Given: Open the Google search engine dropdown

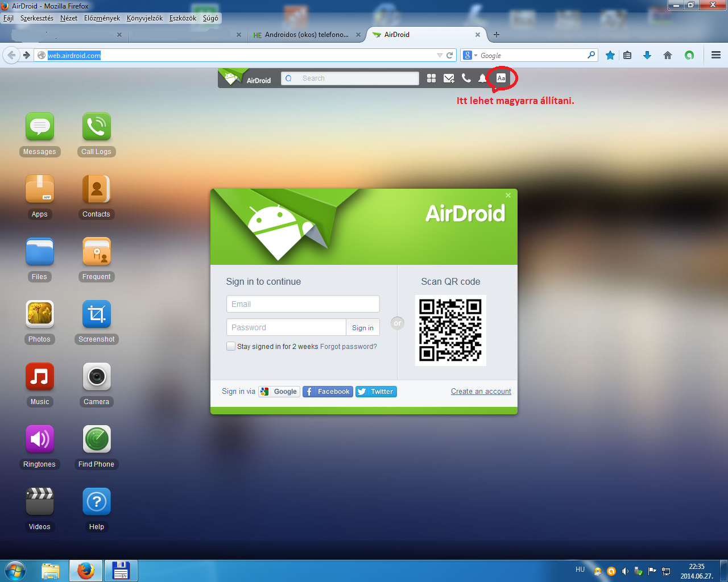Looking at the screenshot, I should 470,55.
